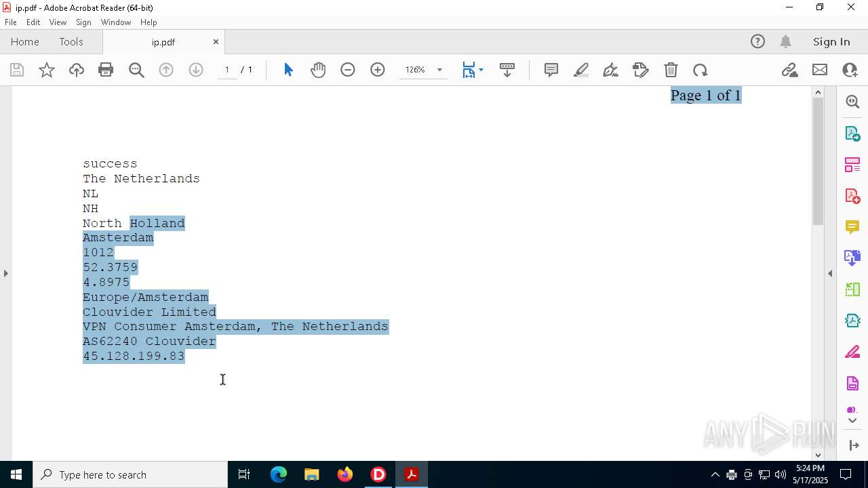Switch to the Tools tab
This screenshot has width=868, height=488.
point(71,42)
